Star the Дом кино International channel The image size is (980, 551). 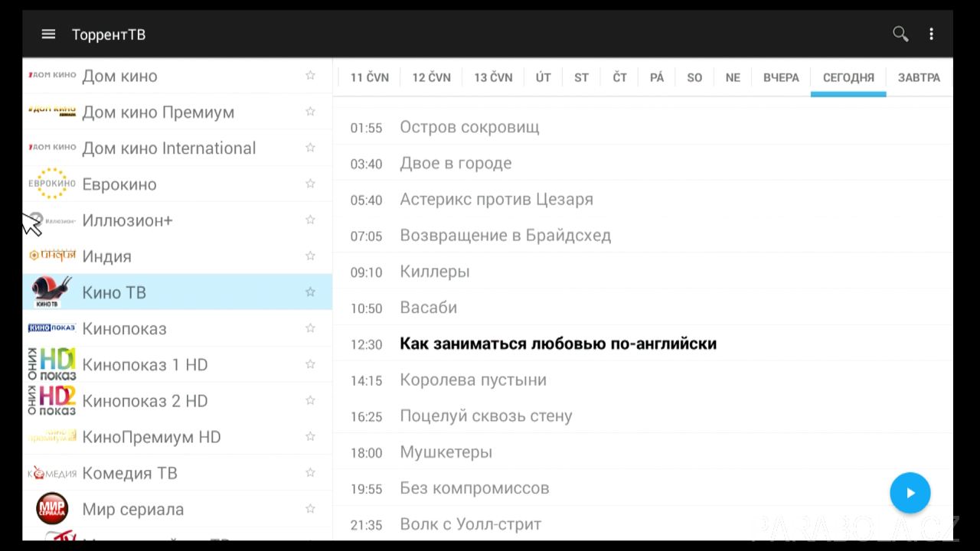point(310,147)
